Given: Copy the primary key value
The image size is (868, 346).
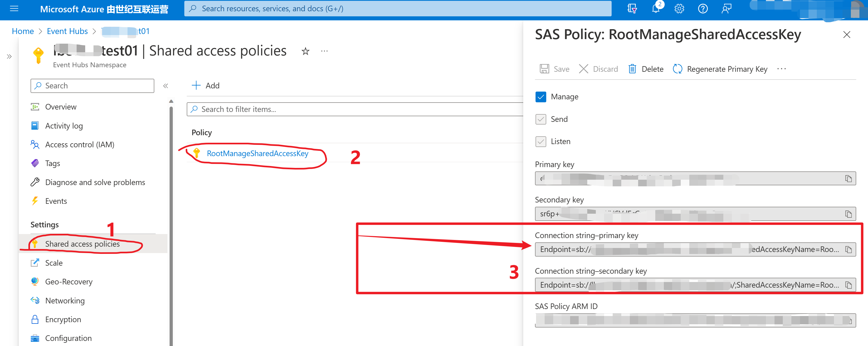Looking at the screenshot, I should tap(848, 179).
